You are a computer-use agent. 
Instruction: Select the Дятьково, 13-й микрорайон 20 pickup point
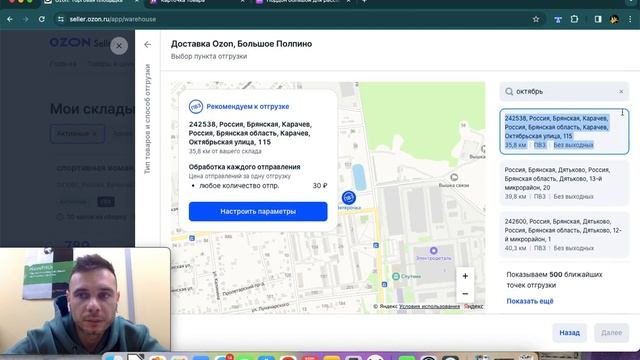[x=564, y=183]
